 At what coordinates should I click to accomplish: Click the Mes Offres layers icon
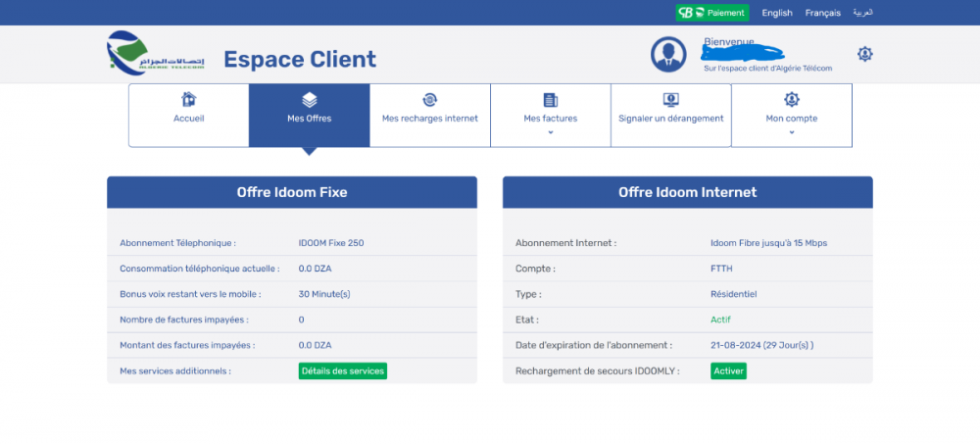coord(309,100)
